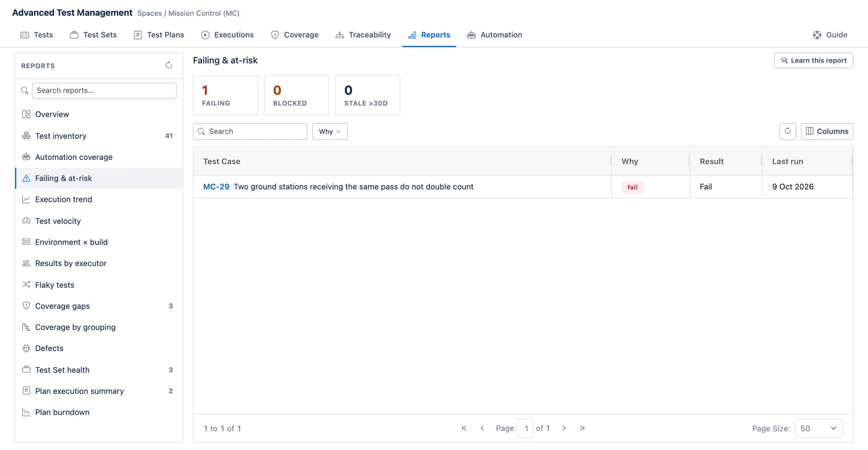Open Environment × build report

99,242
